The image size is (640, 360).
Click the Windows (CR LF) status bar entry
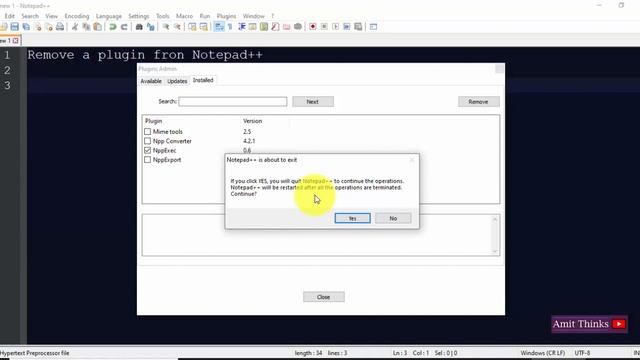tap(542, 353)
